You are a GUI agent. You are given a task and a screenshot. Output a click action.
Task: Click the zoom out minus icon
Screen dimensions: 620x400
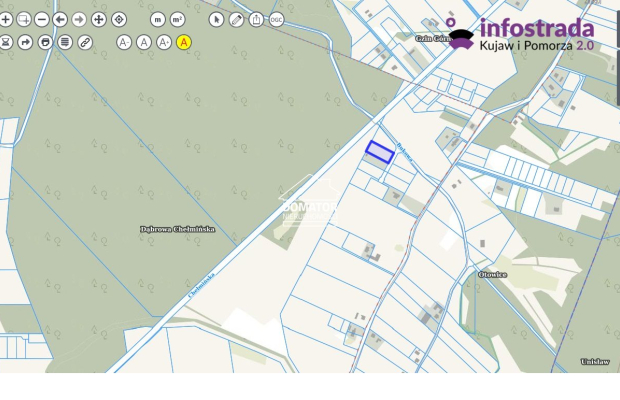click(x=42, y=19)
